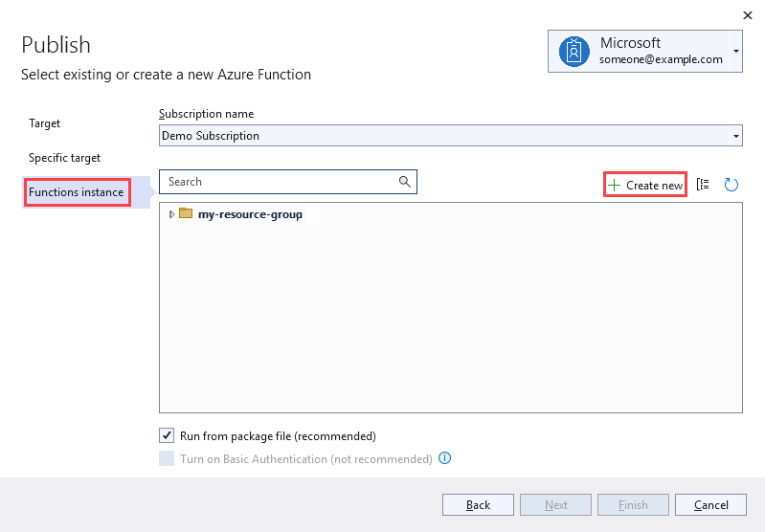The height and width of the screenshot is (532, 765).
Task: Open the account selector dropdown arrow
Action: [735, 52]
